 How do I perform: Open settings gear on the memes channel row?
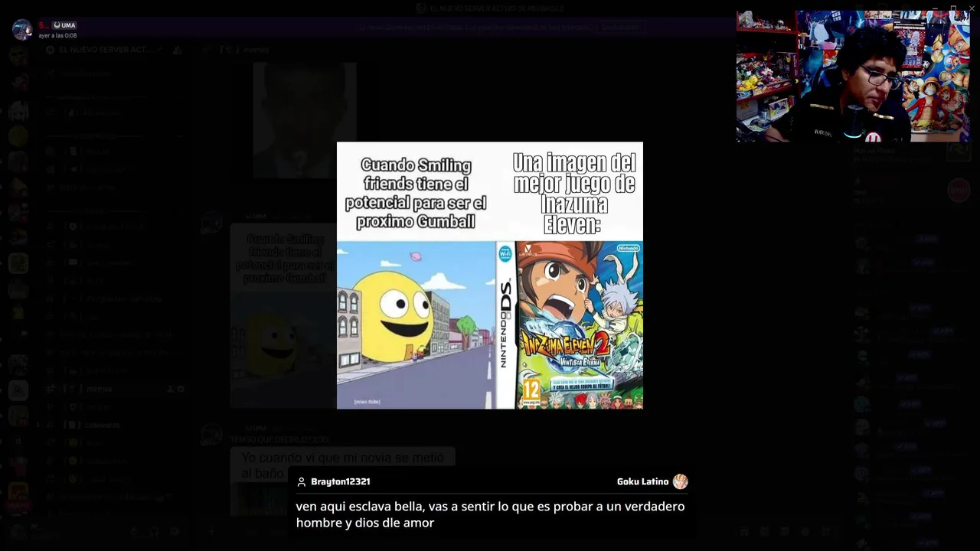tap(181, 390)
